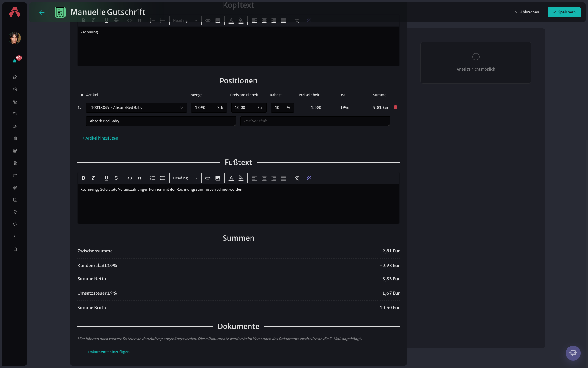This screenshot has width=588, height=368.
Task: Click the Absorb Bed Baby description field
Action: (161, 121)
